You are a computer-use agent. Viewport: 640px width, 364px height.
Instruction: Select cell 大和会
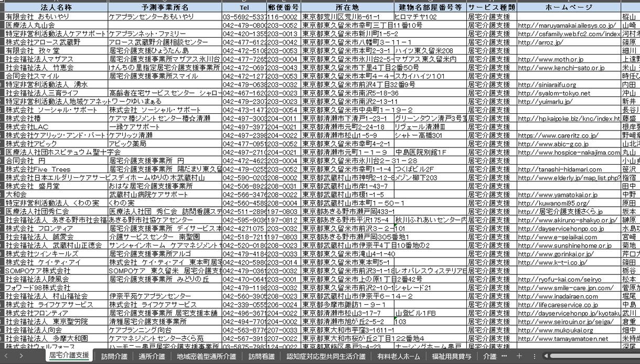pos(57,195)
